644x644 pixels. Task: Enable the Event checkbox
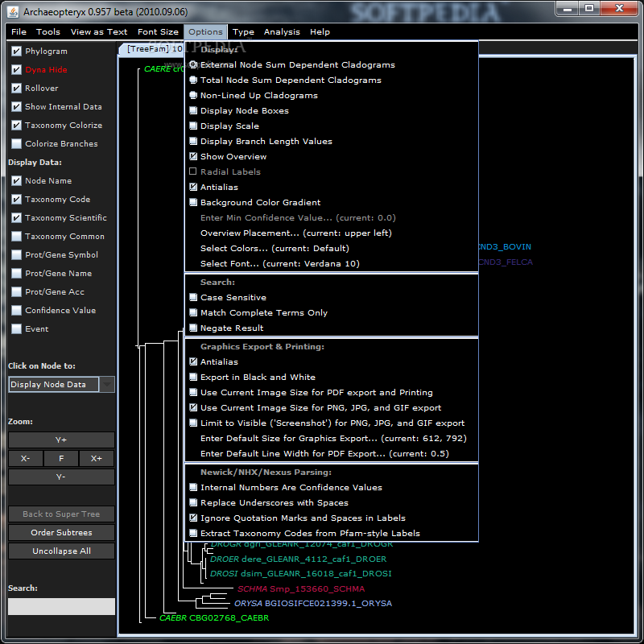click(16, 328)
